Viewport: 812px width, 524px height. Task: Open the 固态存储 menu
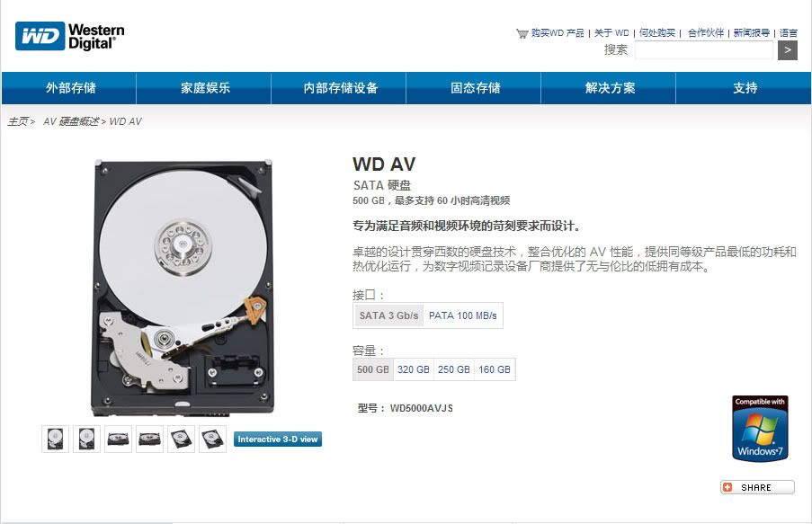coord(475,88)
